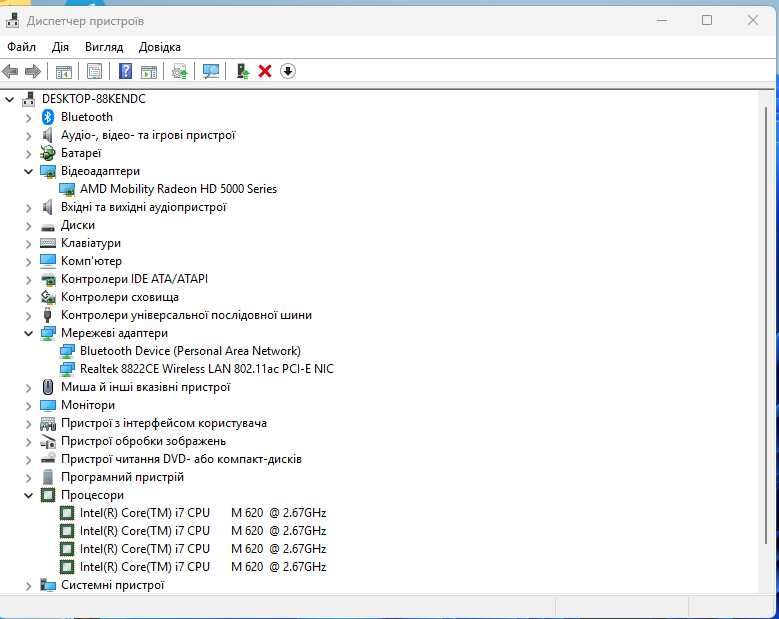
Task: Click the USB plug icon beside Контролери універсальної послідовної шини
Action: (x=48, y=315)
